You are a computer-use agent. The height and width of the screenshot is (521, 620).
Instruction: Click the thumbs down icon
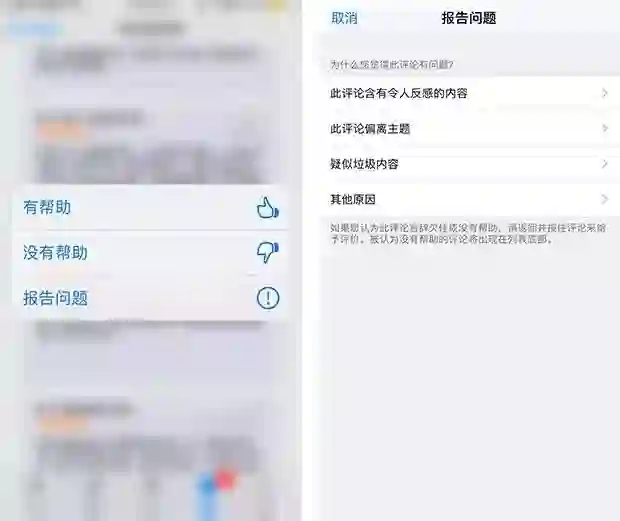(268, 252)
